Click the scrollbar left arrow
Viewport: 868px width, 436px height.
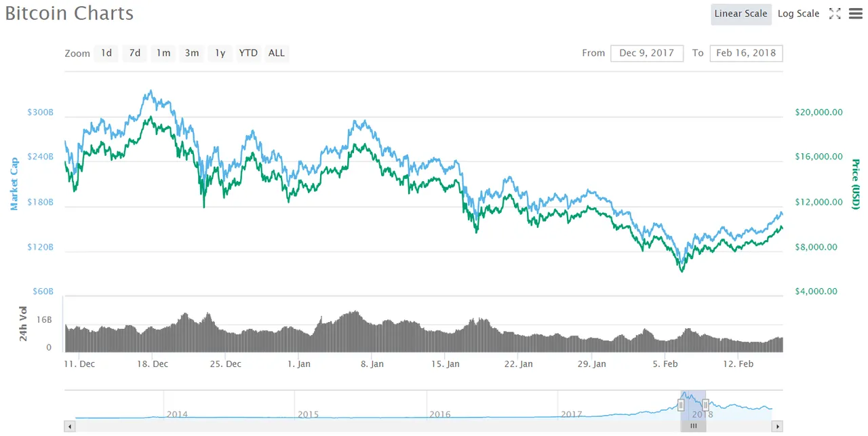68,427
